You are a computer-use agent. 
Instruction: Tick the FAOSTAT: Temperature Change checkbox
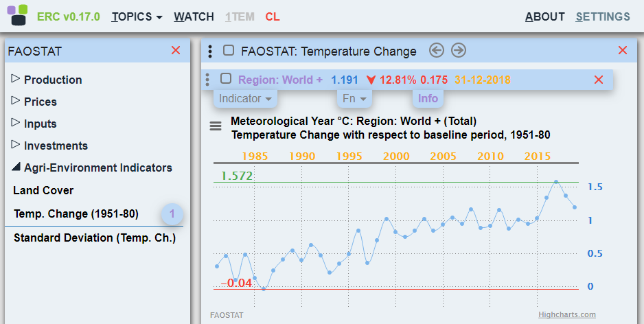coord(229,51)
